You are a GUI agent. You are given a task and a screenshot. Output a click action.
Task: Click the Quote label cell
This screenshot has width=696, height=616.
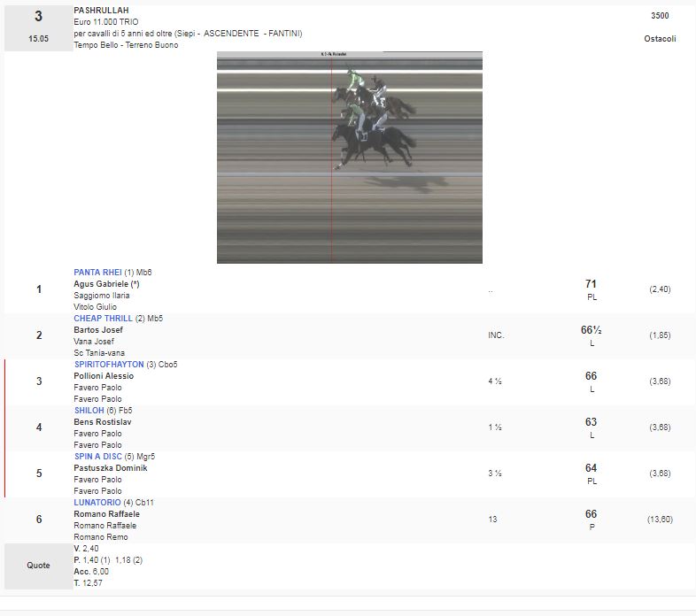pos(38,566)
